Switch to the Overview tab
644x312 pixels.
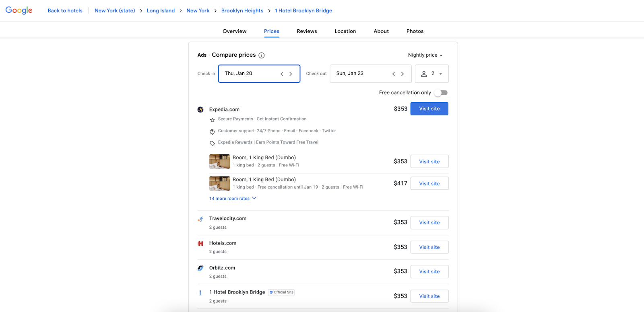(235, 31)
